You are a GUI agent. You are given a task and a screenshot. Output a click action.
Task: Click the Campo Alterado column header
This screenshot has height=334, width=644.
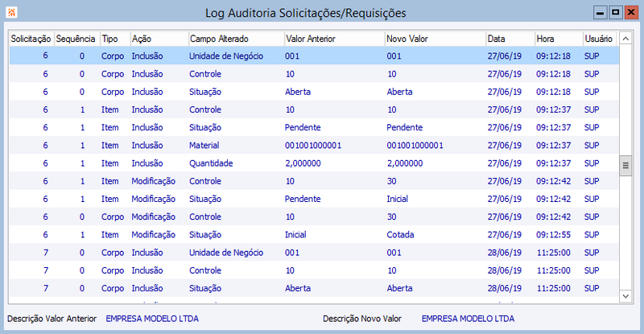[236, 39]
